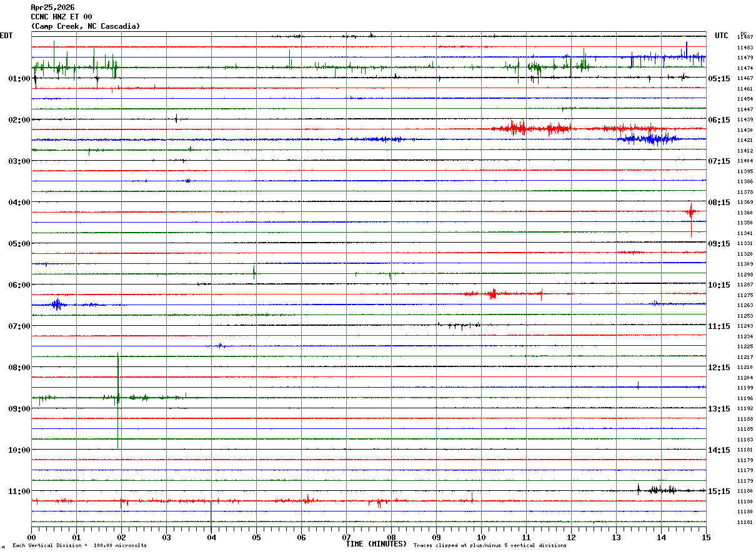Click DC offset value 11225

click(x=745, y=347)
